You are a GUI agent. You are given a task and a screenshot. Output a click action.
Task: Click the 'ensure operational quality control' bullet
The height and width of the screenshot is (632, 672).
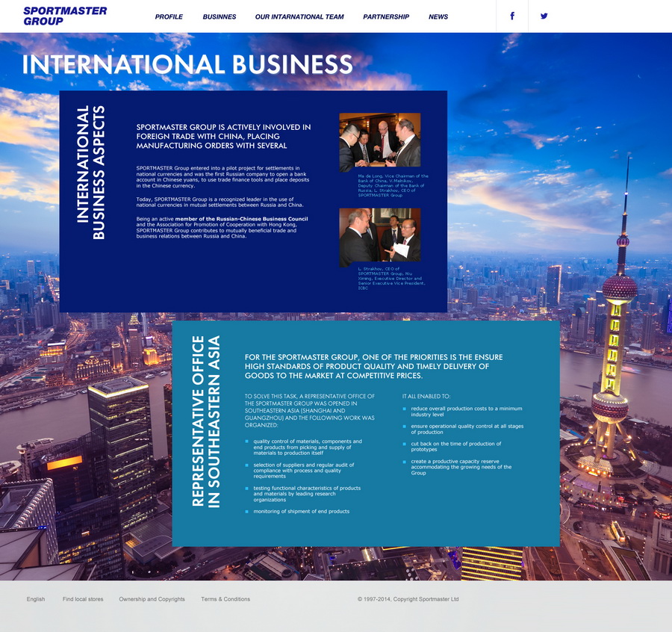point(467,430)
